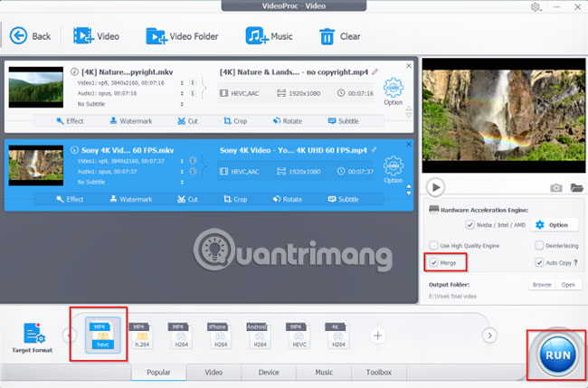Move Sony 4K video up in list
Image resolution: width=588 pixels, height=388 pixels.
pos(409,186)
